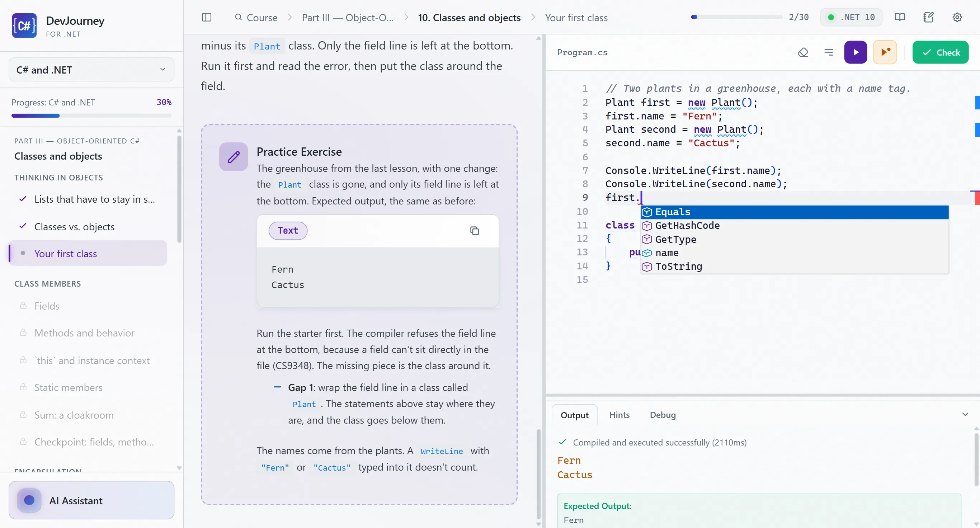
Task: Click the DevJourney C# logo
Action: tap(24, 25)
